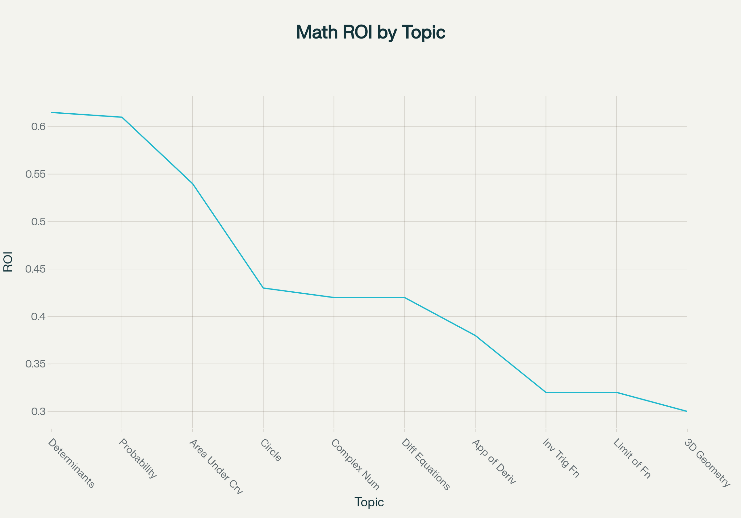Viewport: 741px width, 518px height.
Task: Click the 0.45 y-axis tick value
Action: pos(35,269)
